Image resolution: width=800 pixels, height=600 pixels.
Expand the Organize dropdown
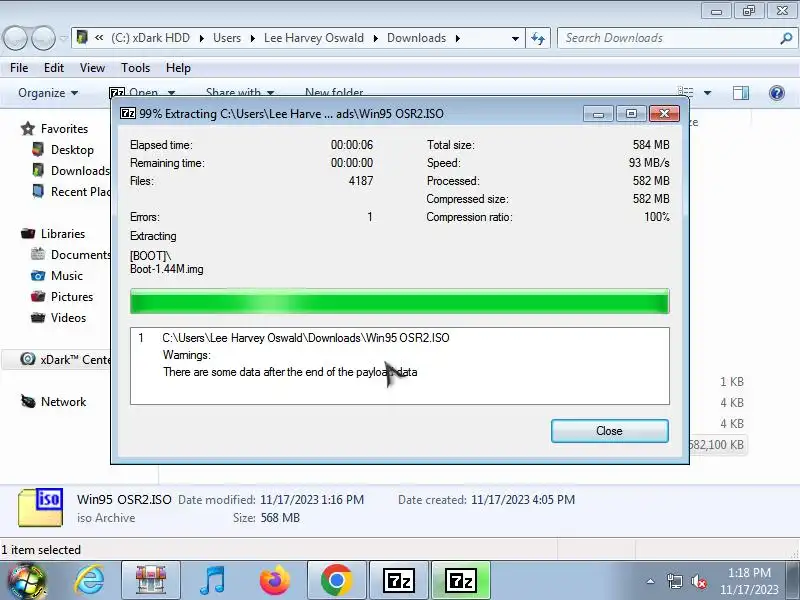(x=48, y=93)
